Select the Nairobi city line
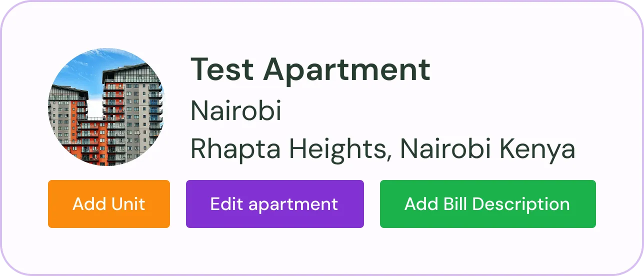This screenshot has height=276, width=644. 236,111
